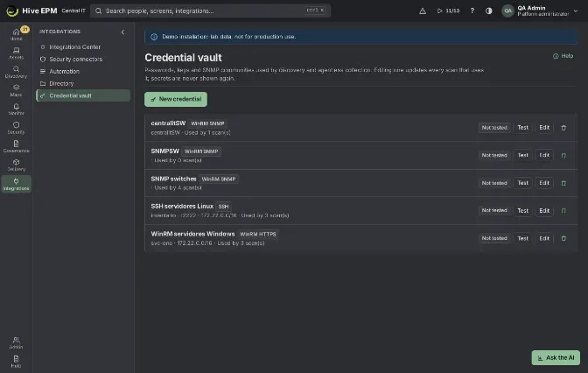Delete the centralitSW credential
Screen dimensions: 588x373
(563, 128)
